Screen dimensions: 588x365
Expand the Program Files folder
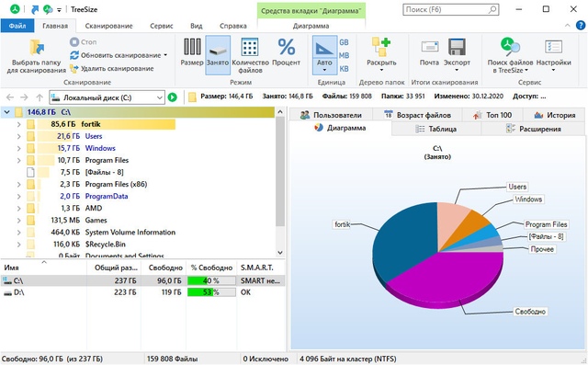[x=18, y=160]
